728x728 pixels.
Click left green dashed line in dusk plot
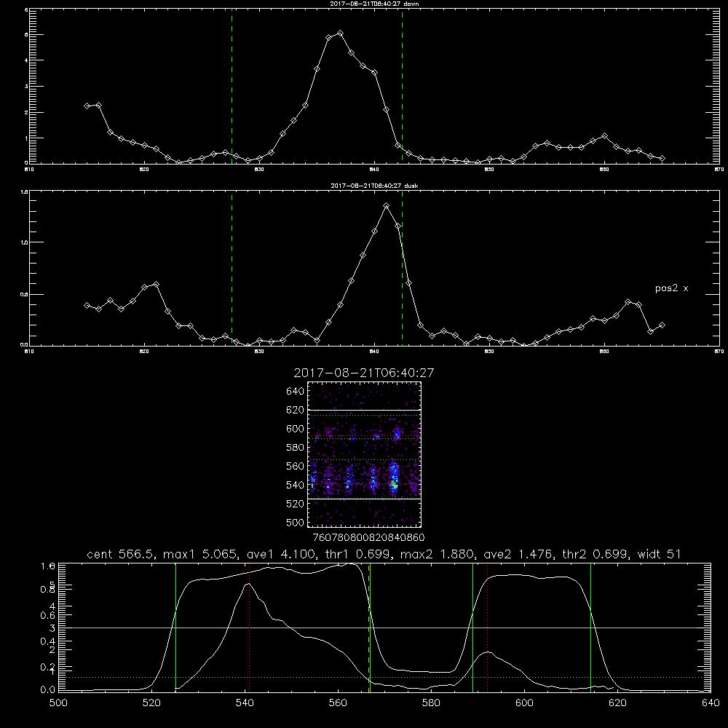click(x=232, y=268)
